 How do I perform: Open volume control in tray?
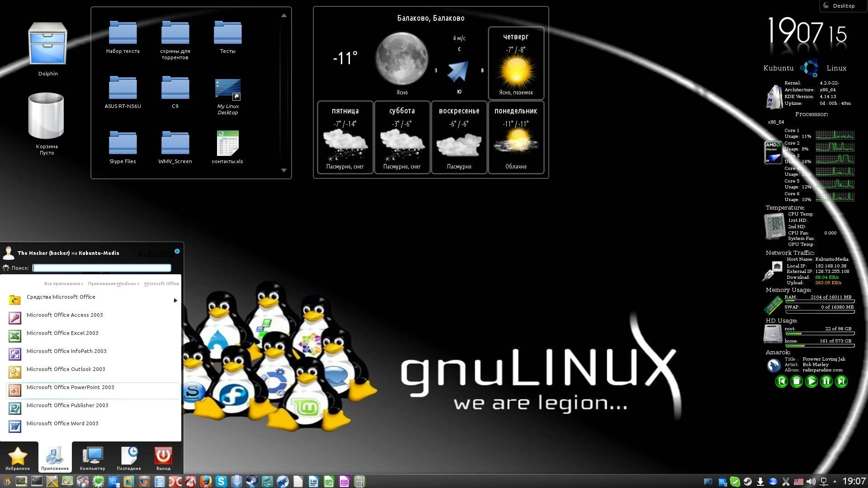pos(811,482)
